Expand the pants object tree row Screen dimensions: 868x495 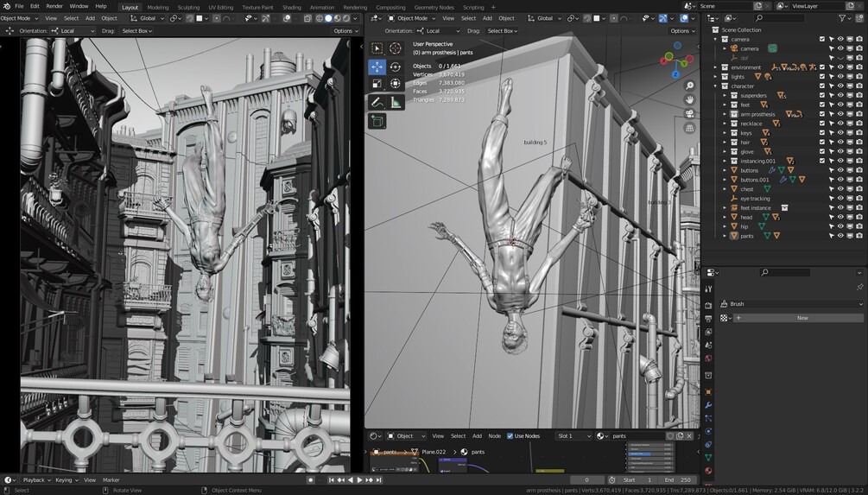pyautogui.click(x=725, y=236)
